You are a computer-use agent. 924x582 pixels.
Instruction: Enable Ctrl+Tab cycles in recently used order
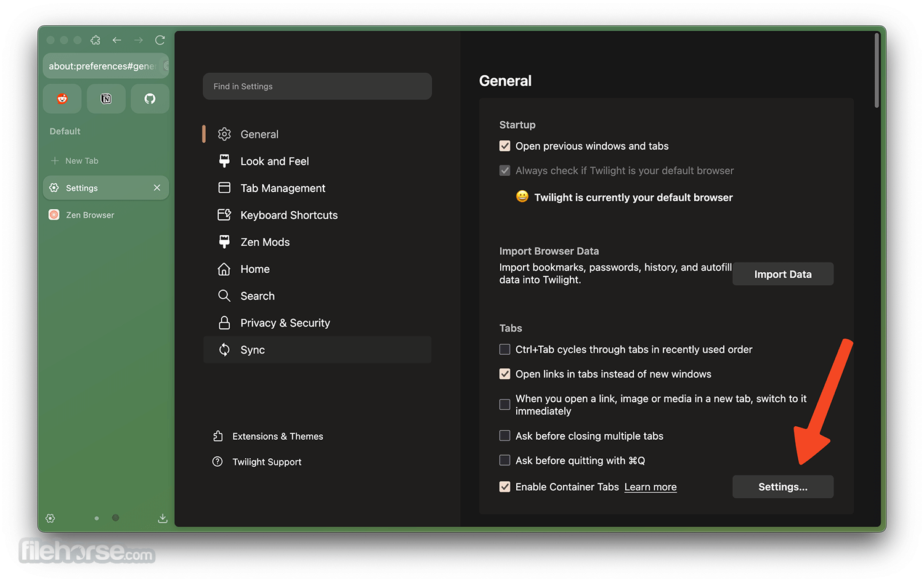[x=505, y=349]
